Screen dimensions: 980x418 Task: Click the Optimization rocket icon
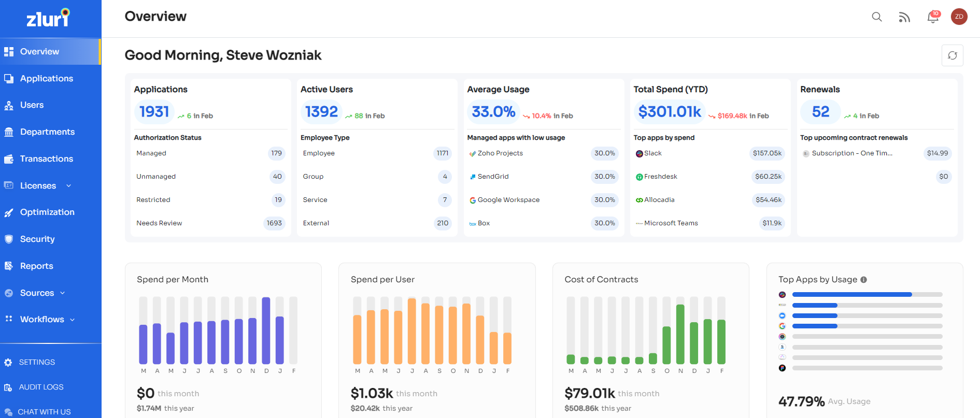pos(9,212)
